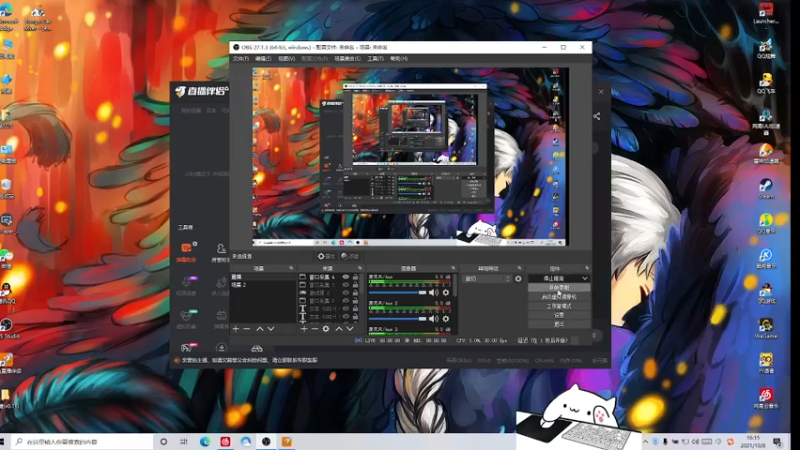Enable 工作室模式 in the controls panel
Image resolution: width=800 pixels, height=450 pixels.
[x=559, y=306]
